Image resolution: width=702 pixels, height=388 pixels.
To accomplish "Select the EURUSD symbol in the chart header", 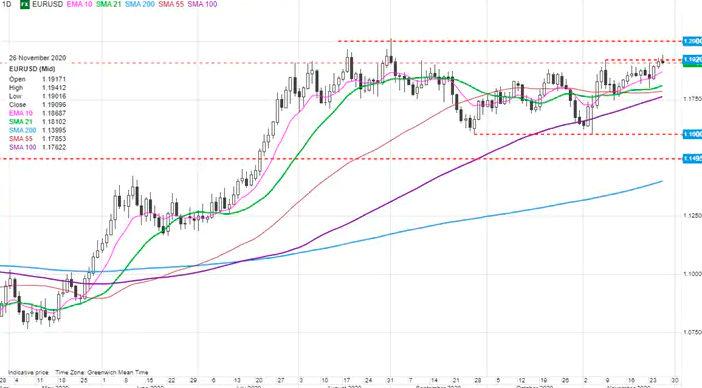I will [47, 4].
